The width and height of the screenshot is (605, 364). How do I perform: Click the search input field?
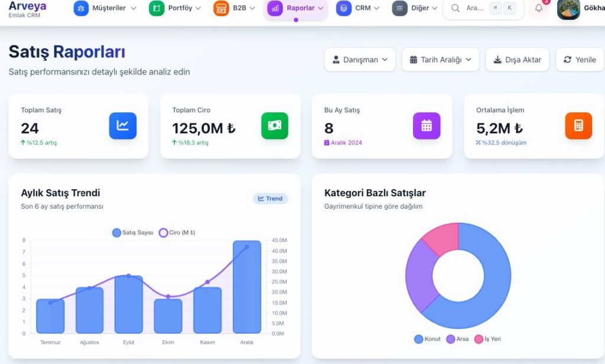point(474,8)
